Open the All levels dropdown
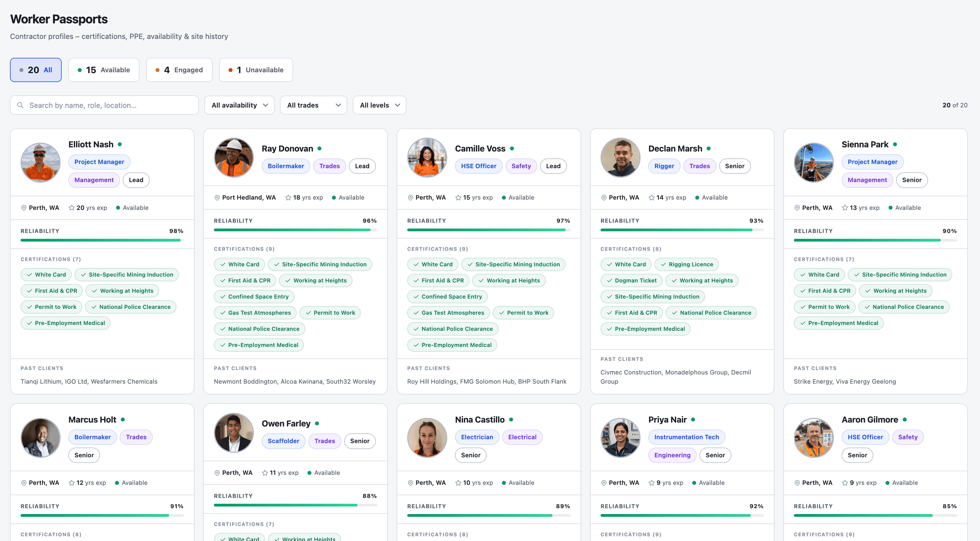The width and height of the screenshot is (980, 541). tap(379, 105)
